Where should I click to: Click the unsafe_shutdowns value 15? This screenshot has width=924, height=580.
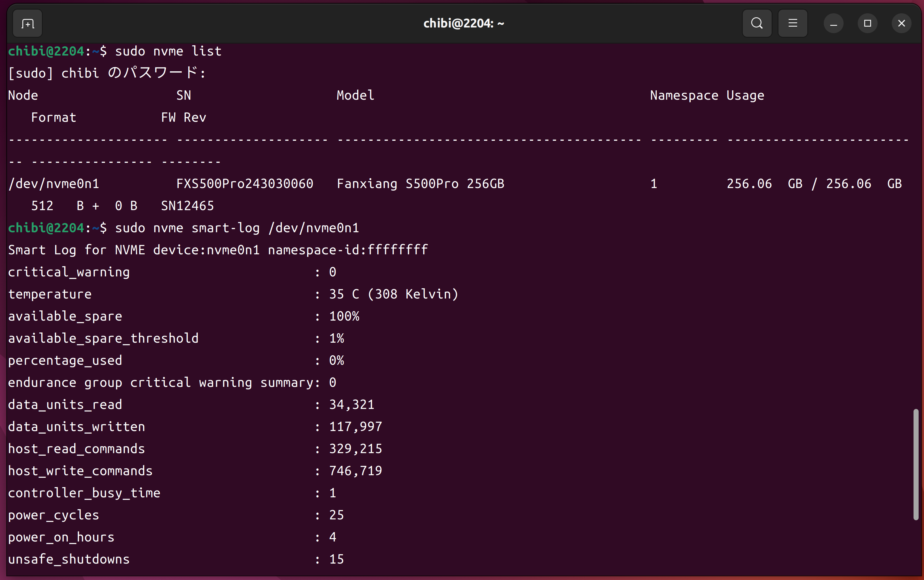pyautogui.click(x=336, y=559)
